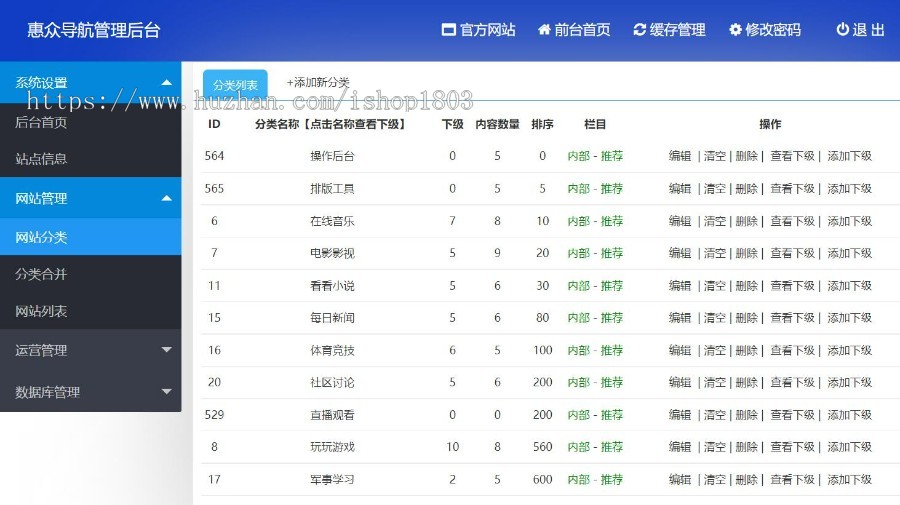Click 编辑 for the 电影影视 row
900x505 pixels.
pyautogui.click(x=680, y=253)
